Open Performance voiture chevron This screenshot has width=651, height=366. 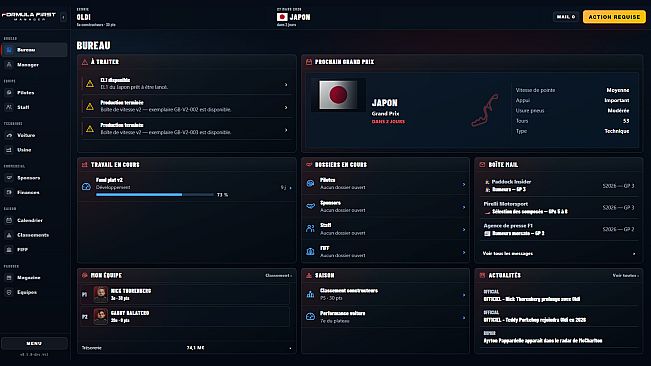point(464,317)
